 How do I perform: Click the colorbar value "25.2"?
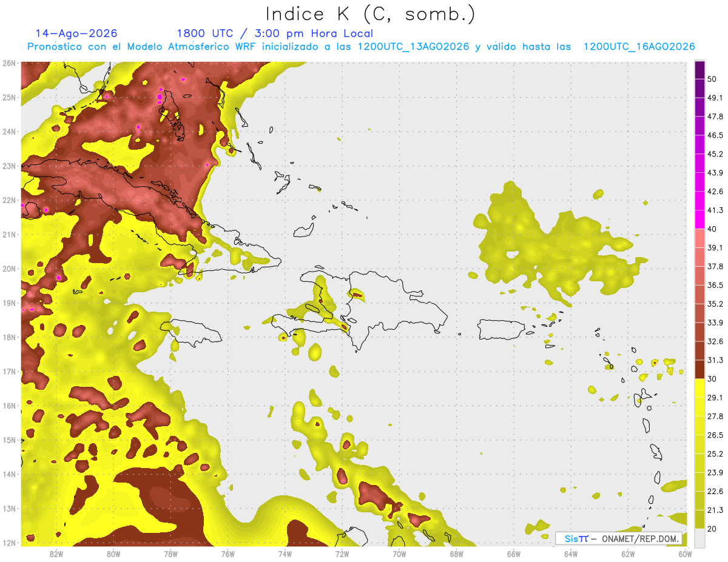pyautogui.click(x=715, y=454)
